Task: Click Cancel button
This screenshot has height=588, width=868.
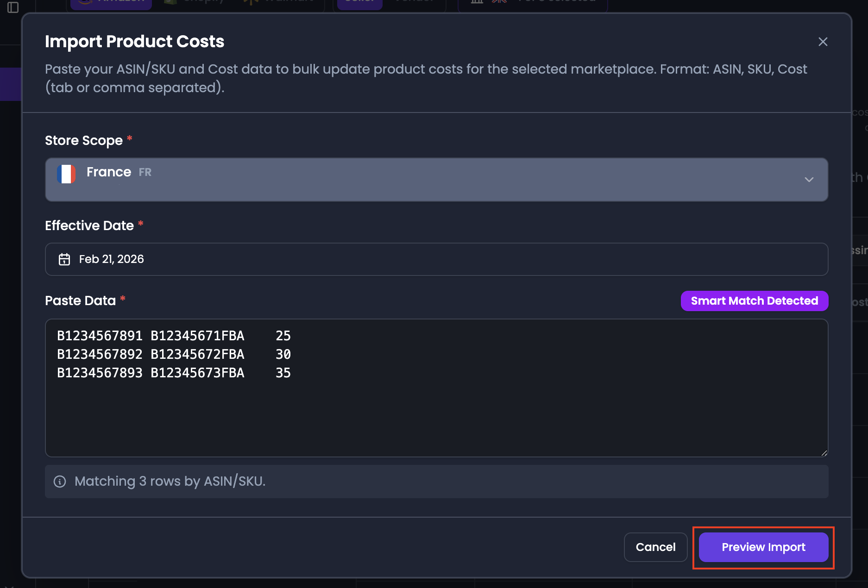Action: click(655, 547)
